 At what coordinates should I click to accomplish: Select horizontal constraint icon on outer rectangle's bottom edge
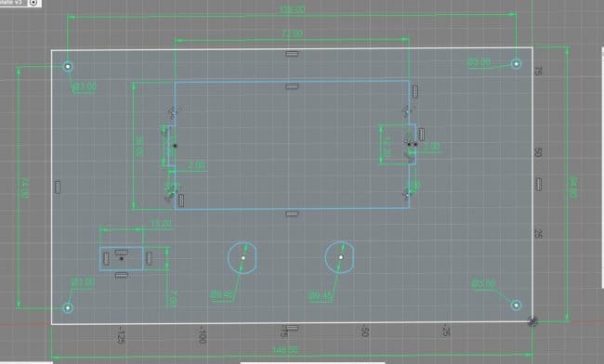click(x=292, y=328)
